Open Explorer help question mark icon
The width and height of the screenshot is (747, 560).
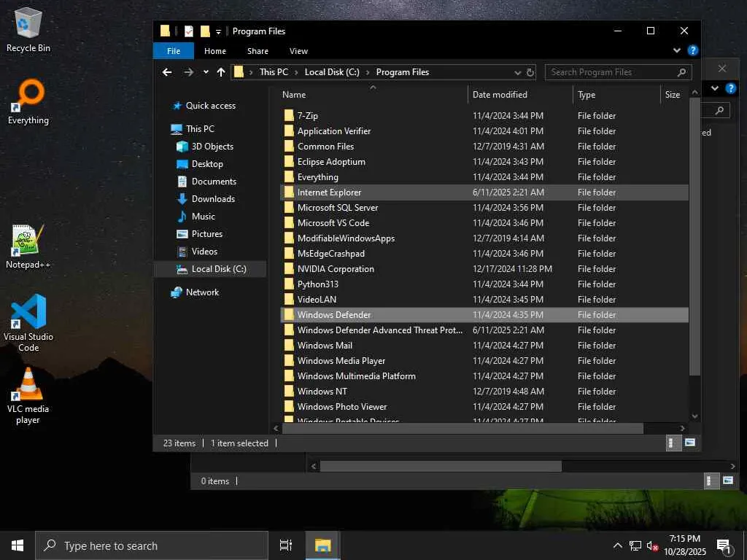click(x=693, y=50)
